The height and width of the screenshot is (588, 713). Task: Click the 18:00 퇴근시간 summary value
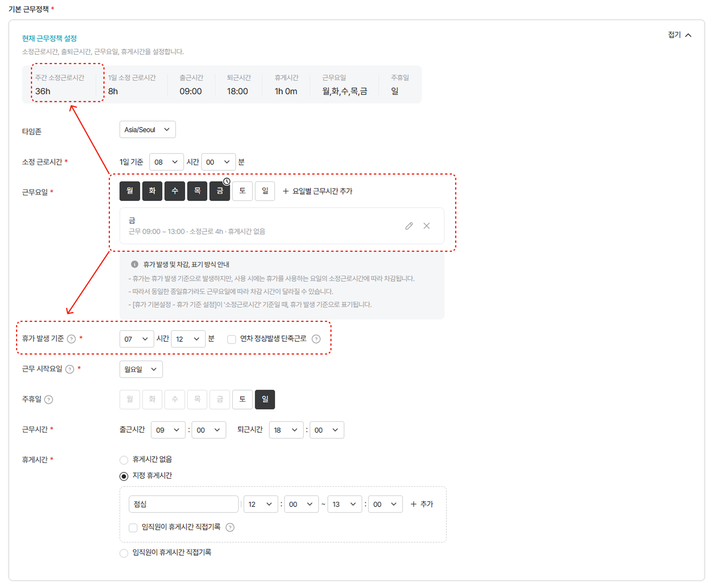click(x=238, y=91)
